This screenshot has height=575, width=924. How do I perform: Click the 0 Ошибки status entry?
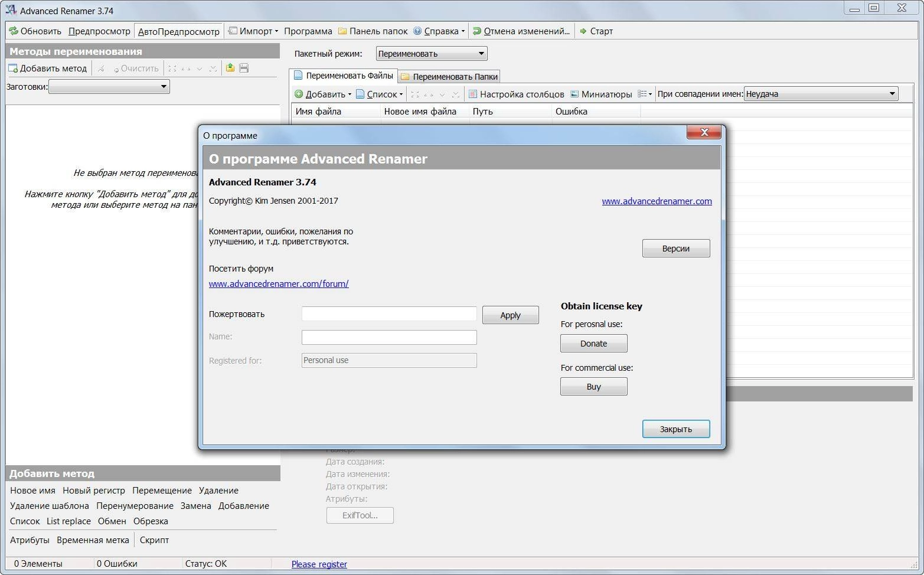coord(117,564)
